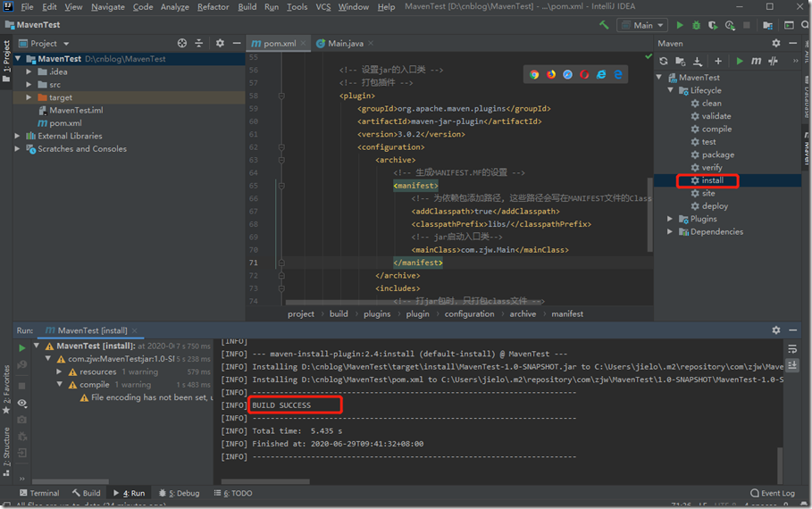Screen dimensions: 812x509
Task: Expand the src folder
Action: point(29,85)
